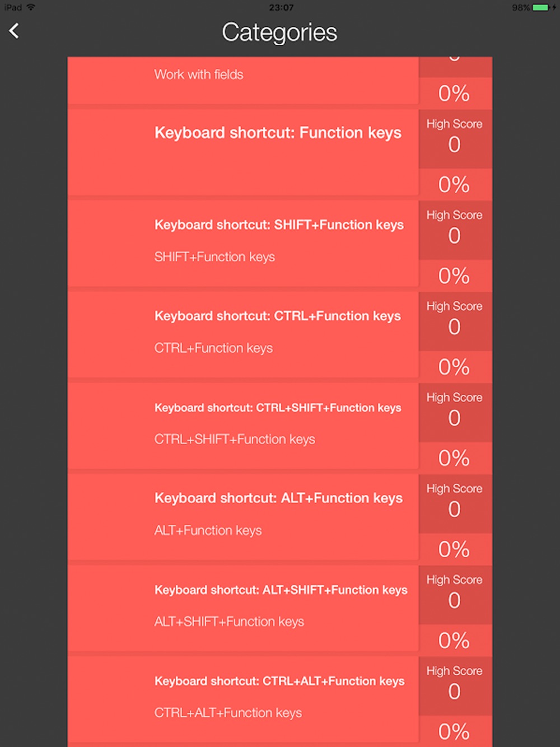View battery status icon in status bar
This screenshot has height=747, width=560.
[x=540, y=7]
